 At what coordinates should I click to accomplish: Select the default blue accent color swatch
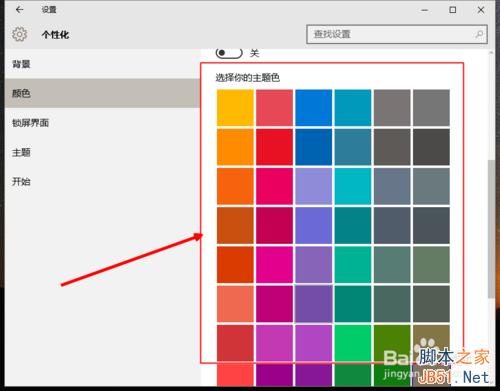(313, 108)
